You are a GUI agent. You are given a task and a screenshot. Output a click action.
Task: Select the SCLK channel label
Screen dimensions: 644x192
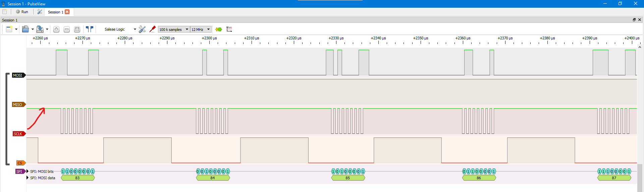tap(18, 134)
